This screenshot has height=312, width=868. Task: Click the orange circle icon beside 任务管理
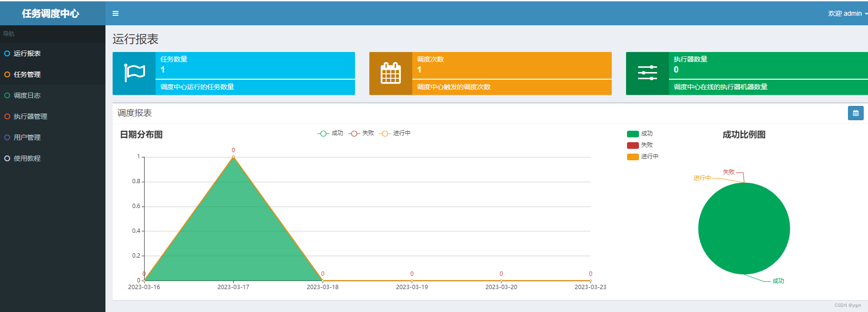[x=7, y=74]
